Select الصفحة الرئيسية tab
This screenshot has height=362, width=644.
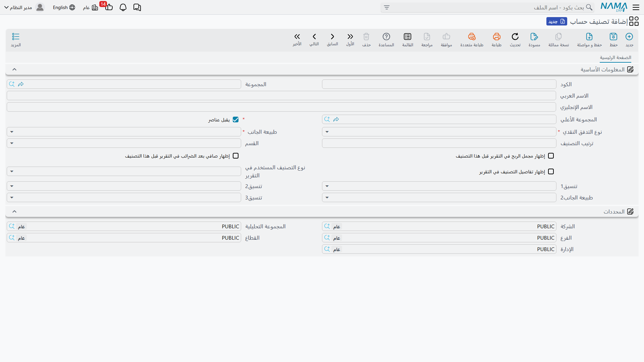pos(615,58)
